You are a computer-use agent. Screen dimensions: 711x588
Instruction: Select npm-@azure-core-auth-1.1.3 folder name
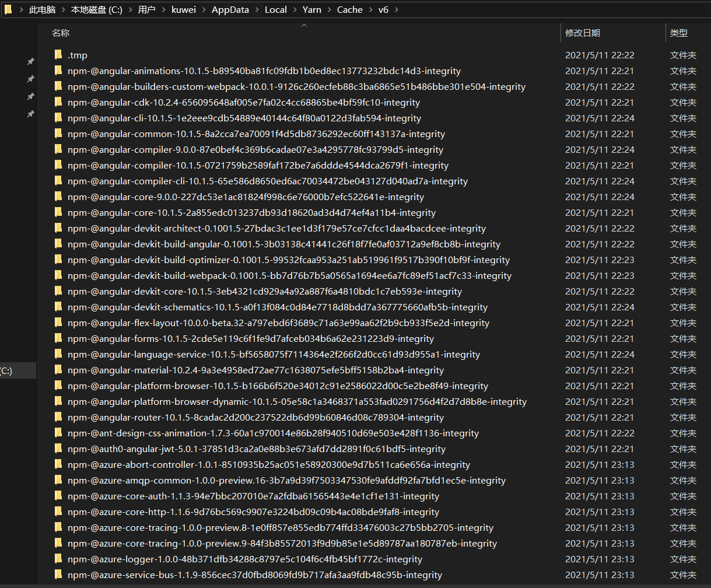pyautogui.click(x=253, y=496)
